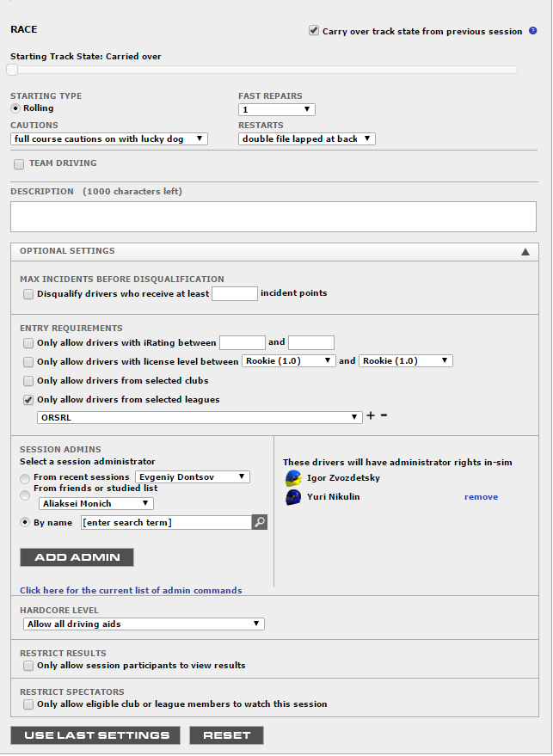This screenshot has width=553, height=756.
Task: Click the help icon beside carry over track state
Action: [x=533, y=31]
